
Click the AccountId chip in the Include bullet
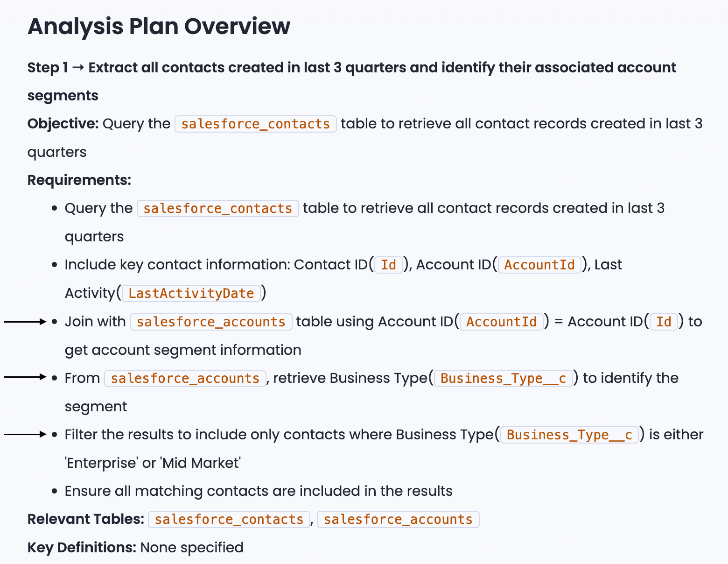(539, 265)
